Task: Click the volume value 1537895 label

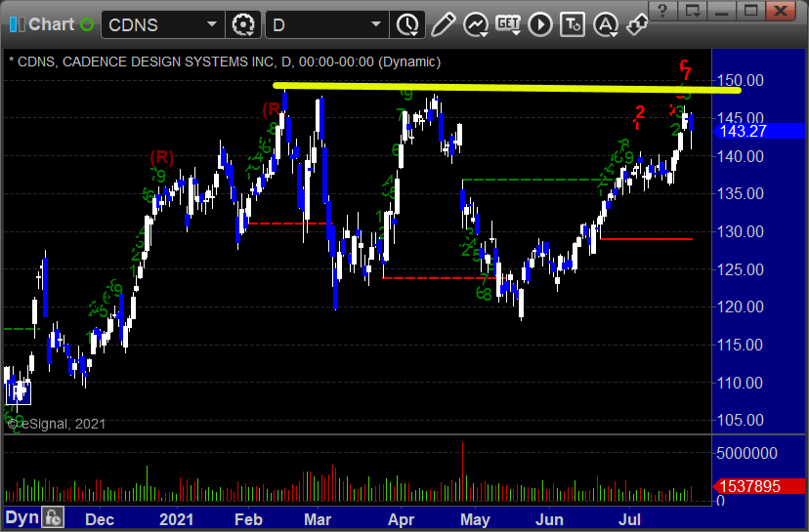Action: [x=759, y=486]
